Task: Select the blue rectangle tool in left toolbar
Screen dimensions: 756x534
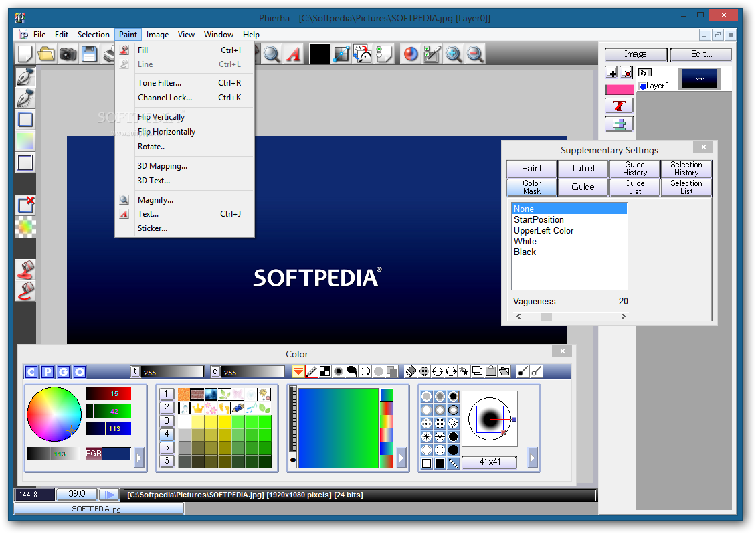Action: click(x=25, y=120)
